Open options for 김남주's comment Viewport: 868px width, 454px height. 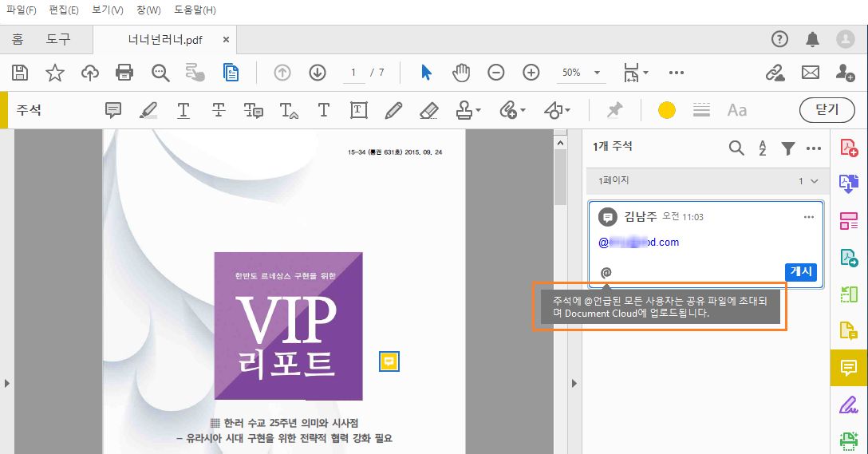click(809, 217)
